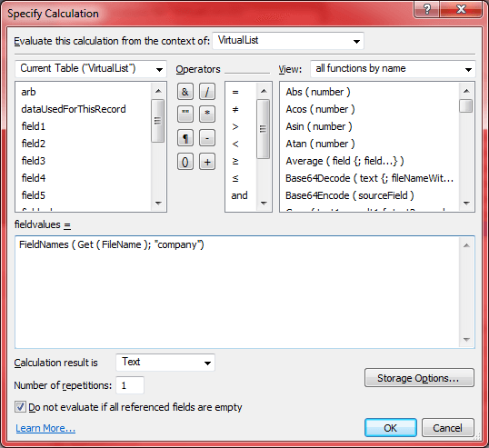Click comparison operators list scroll up arrow
Image resolution: width=489 pixels, height=448 pixels.
pos(264,91)
